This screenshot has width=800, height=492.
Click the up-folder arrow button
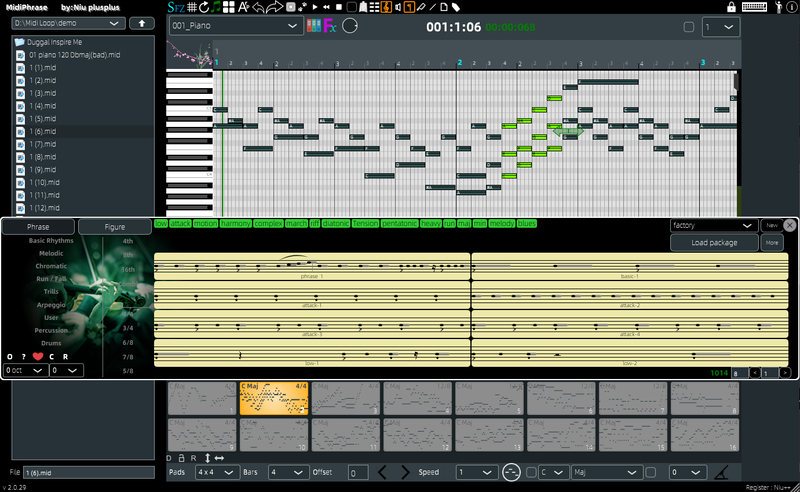[x=143, y=23]
